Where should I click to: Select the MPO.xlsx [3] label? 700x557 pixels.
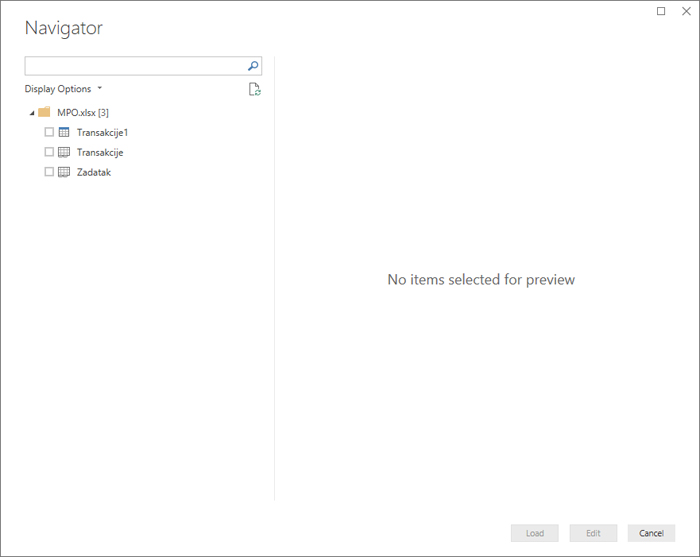[83, 112]
